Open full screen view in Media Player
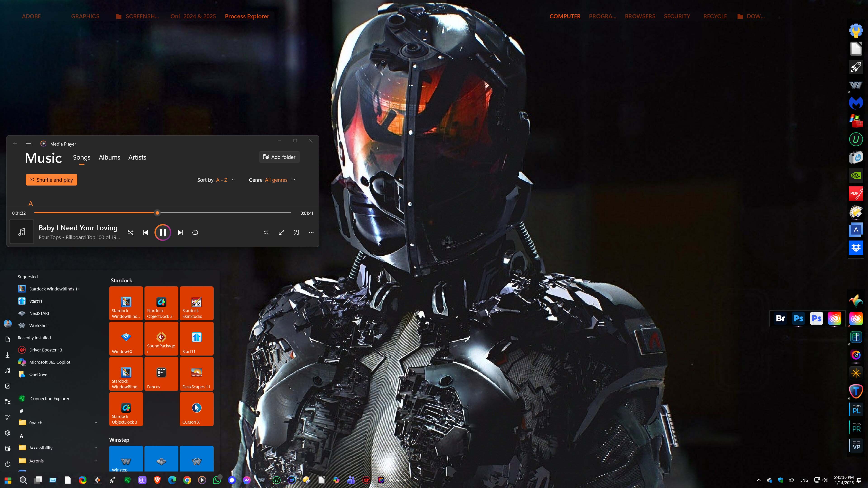 click(281, 232)
